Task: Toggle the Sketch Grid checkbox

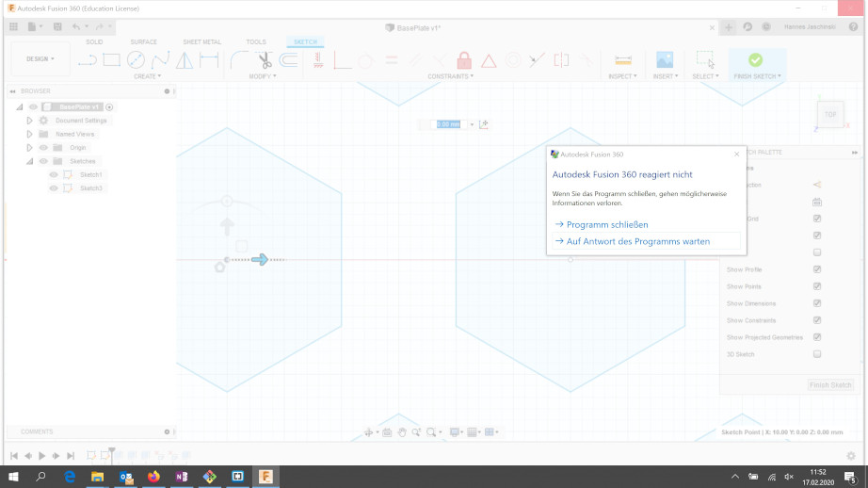Action: [x=817, y=219]
